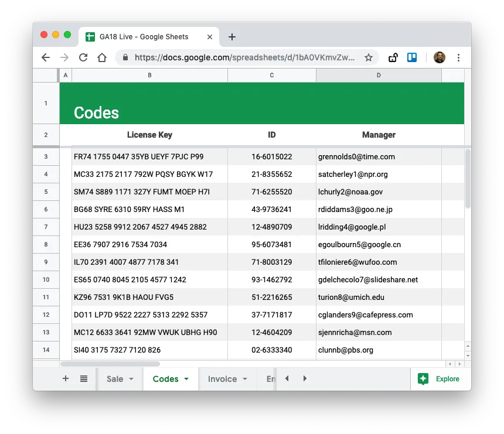The height and width of the screenshot is (434, 504).
Task: Click the bookmark star icon
Action: coord(369,57)
